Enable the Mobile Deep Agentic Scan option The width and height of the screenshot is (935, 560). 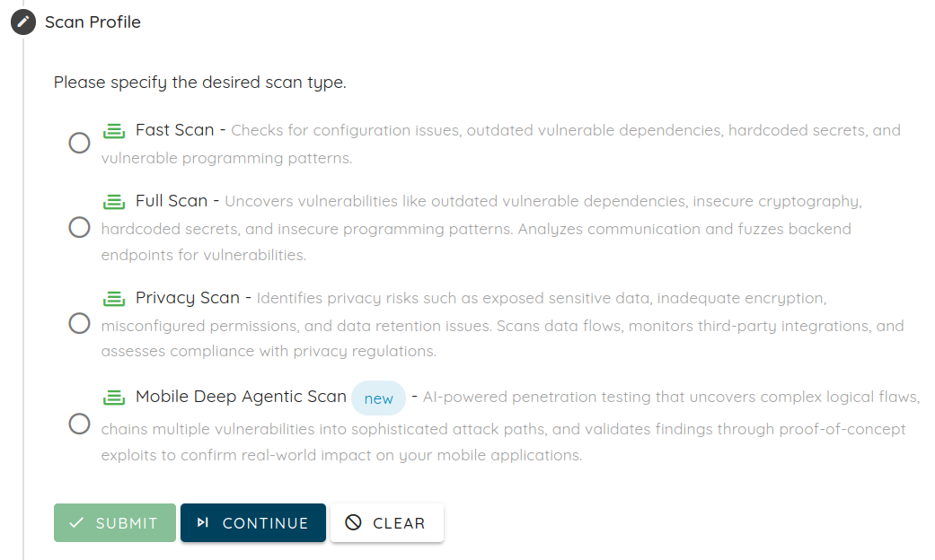(x=79, y=424)
